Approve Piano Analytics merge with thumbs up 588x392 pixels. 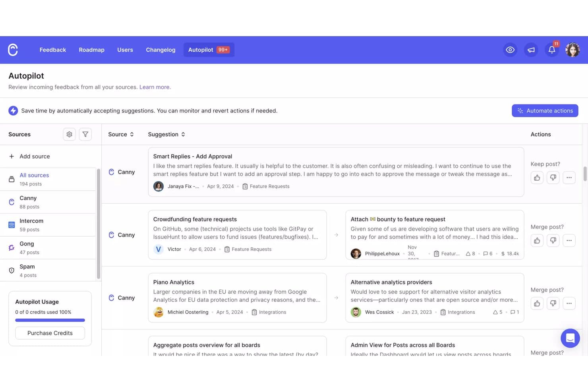pos(537,303)
